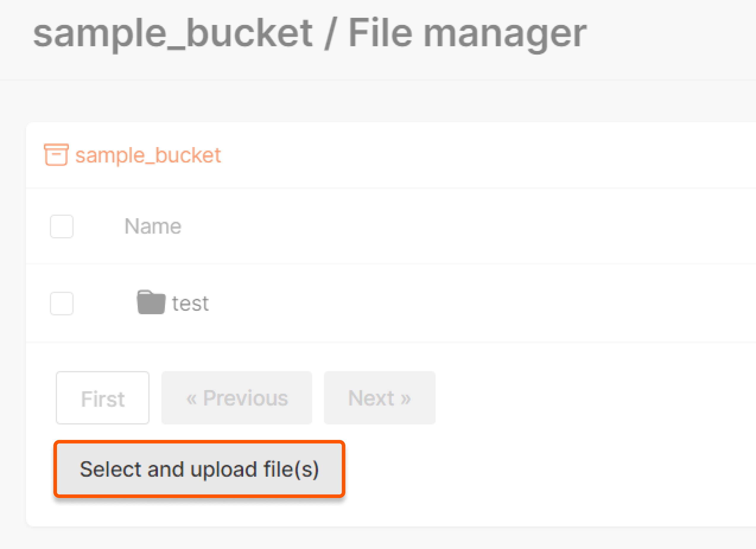Open the sample_bucket breadcrumb link
756x549 pixels.
click(x=148, y=155)
